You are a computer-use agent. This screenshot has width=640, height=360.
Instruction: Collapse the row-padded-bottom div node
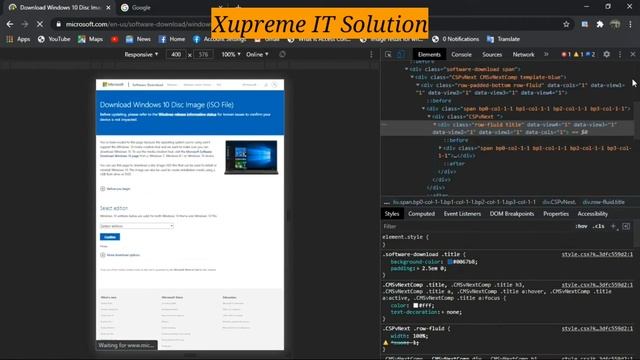(x=418, y=85)
